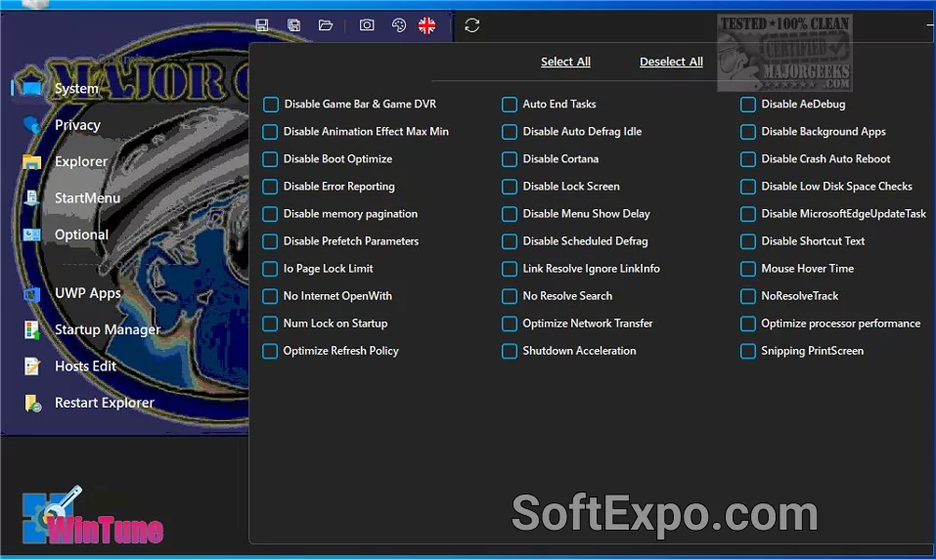Click the save settings floppy icon
The height and width of the screenshot is (560, 936).
point(261,25)
